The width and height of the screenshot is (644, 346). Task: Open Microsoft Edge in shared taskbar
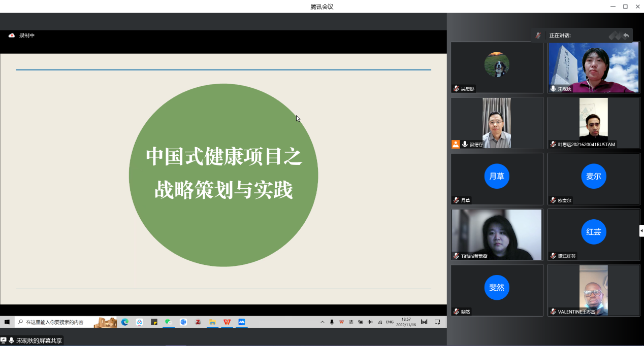pos(125,322)
